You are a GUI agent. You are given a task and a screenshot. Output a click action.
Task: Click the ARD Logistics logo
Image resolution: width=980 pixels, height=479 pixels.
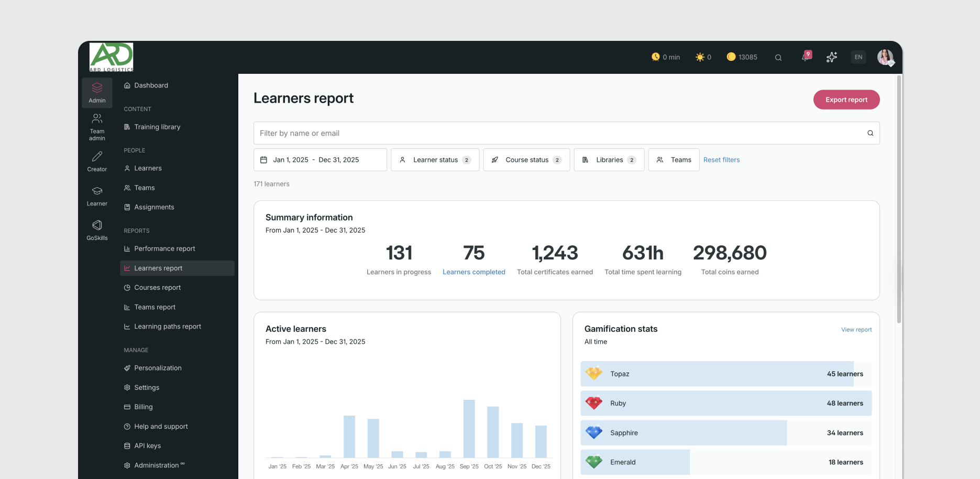coord(111,57)
